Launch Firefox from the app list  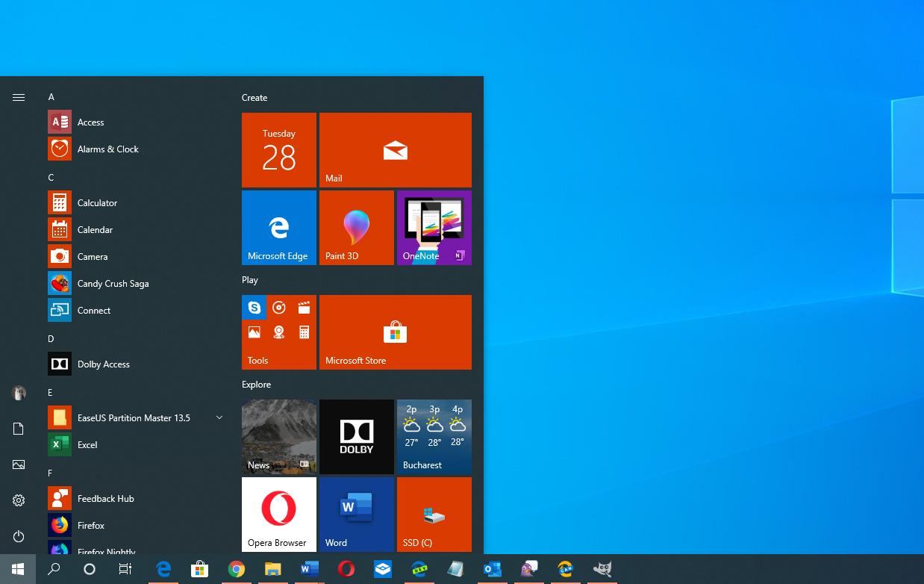[x=134, y=526]
